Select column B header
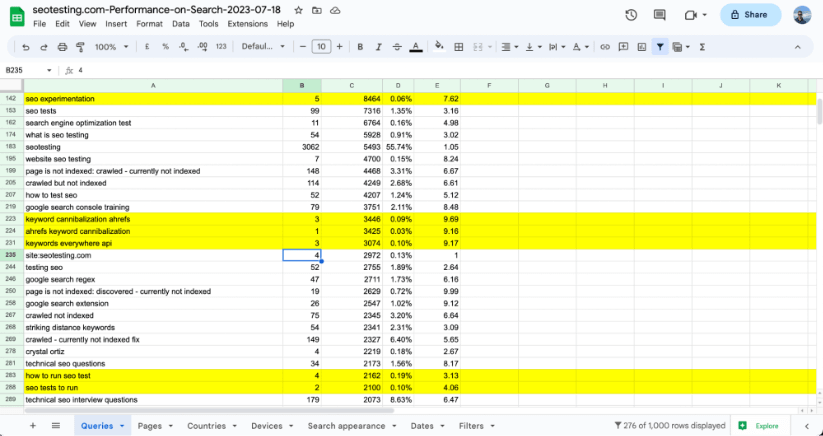 coord(302,86)
